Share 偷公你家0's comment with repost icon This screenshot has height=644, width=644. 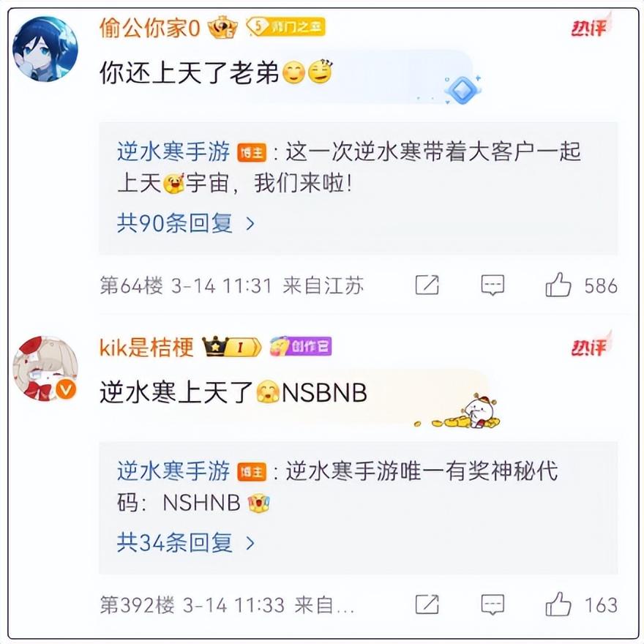click(x=427, y=285)
